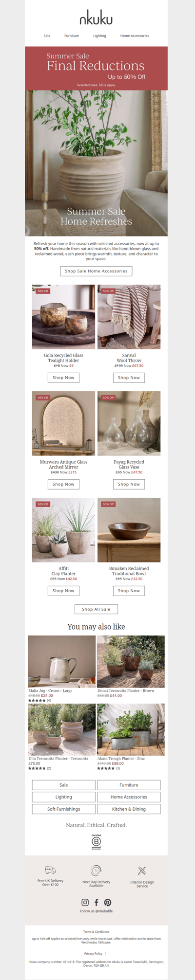195x980 pixels.
Task: Click the Interior Design Service icon
Action: point(142,871)
